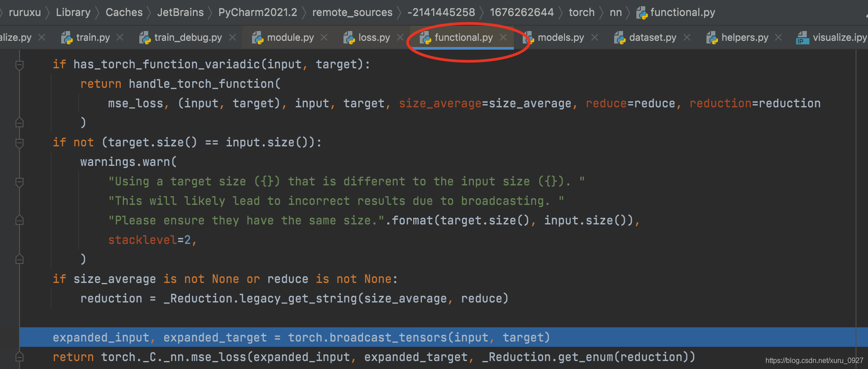Image resolution: width=868 pixels, height=369 pixels.
Task: Open the module.py editor tab
Action: click(x=290, y=38)
